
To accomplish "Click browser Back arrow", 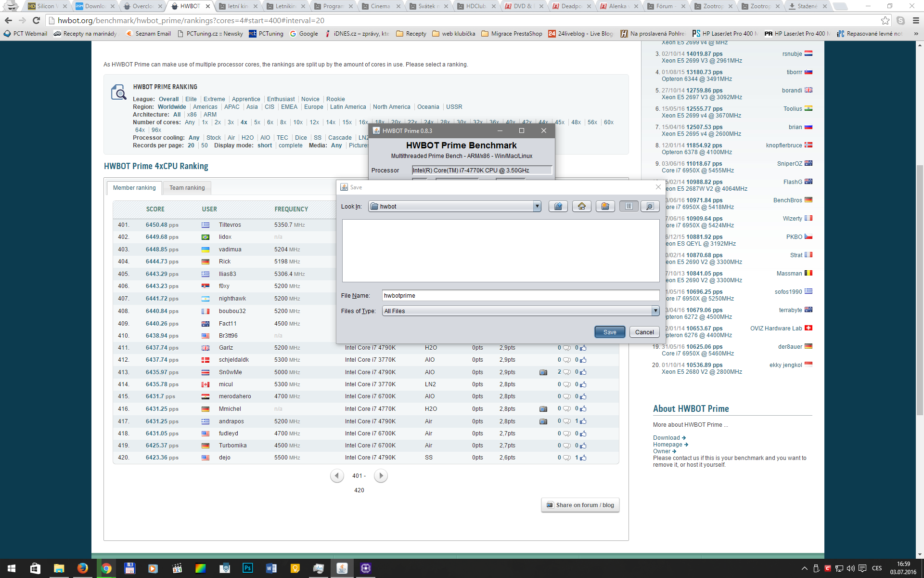I will (x=8, y=20).
